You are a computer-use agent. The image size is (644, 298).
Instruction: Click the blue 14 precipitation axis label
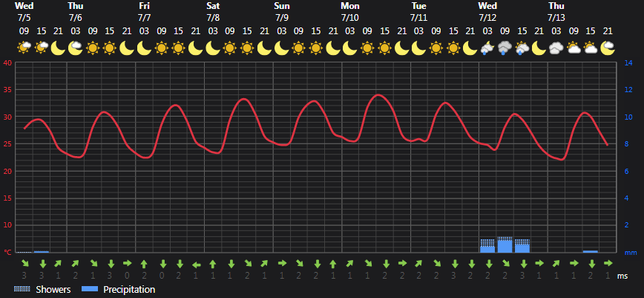coord(628,63)
